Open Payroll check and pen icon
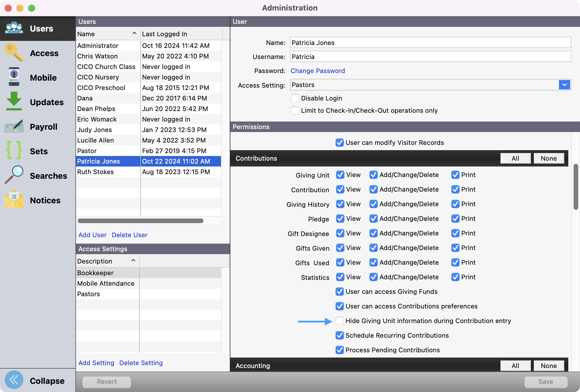 point(14,126)
